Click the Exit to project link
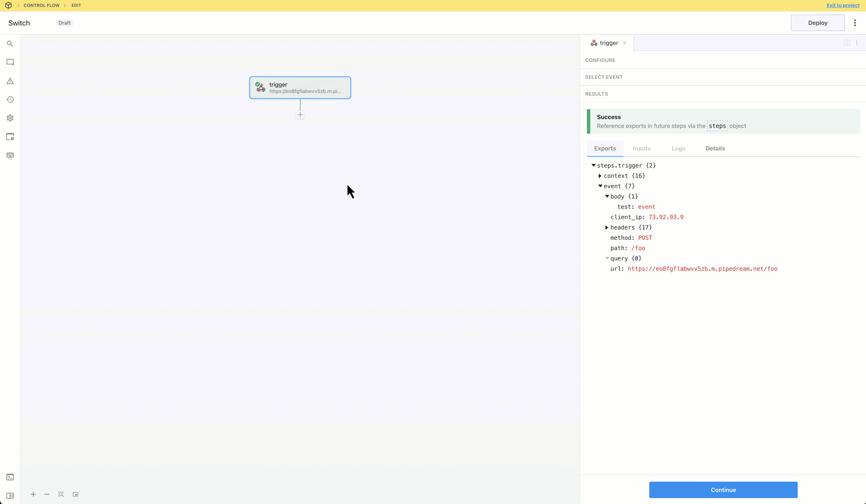The image size is (866, 504). 842,5
